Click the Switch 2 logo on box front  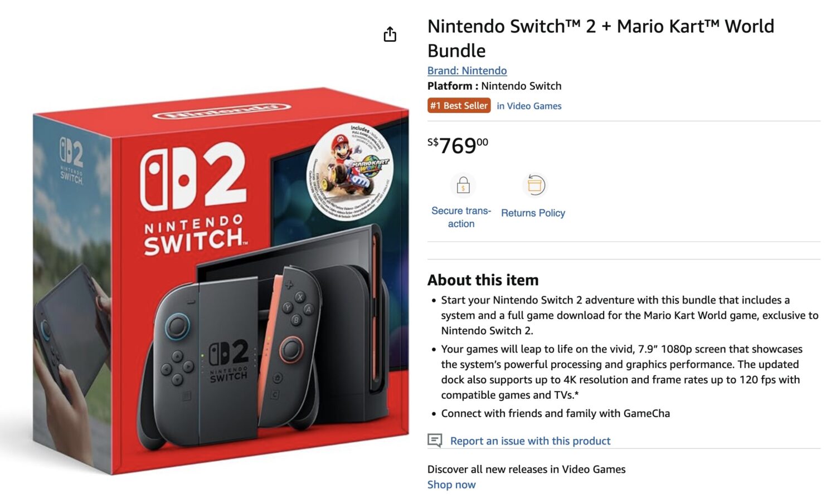[193, 199]
